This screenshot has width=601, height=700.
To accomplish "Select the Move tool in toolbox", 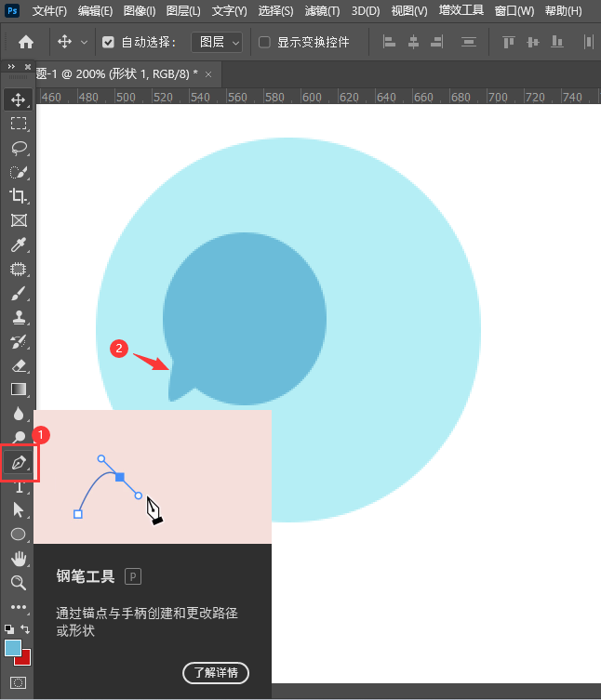I will pos(18,99).
